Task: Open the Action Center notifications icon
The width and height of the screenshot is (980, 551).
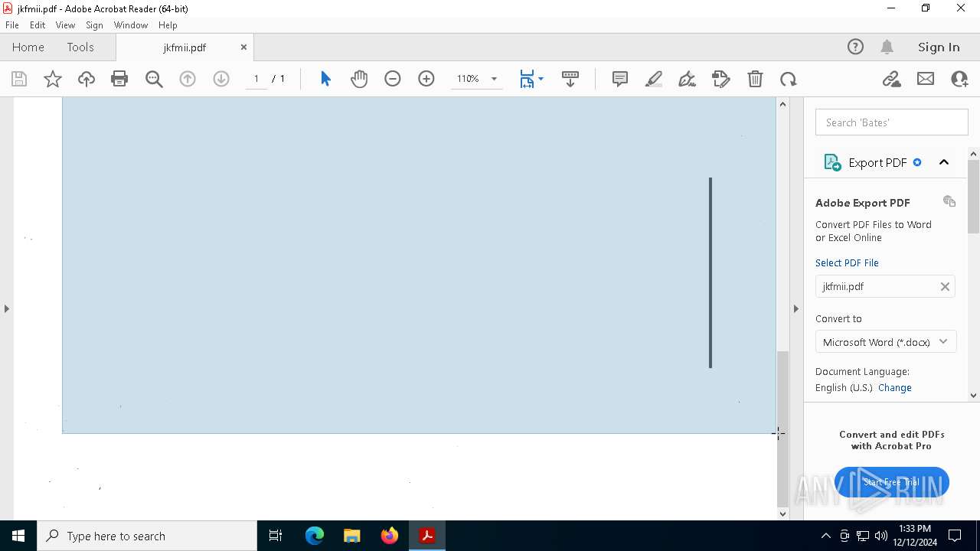Action: pos(955,536)
